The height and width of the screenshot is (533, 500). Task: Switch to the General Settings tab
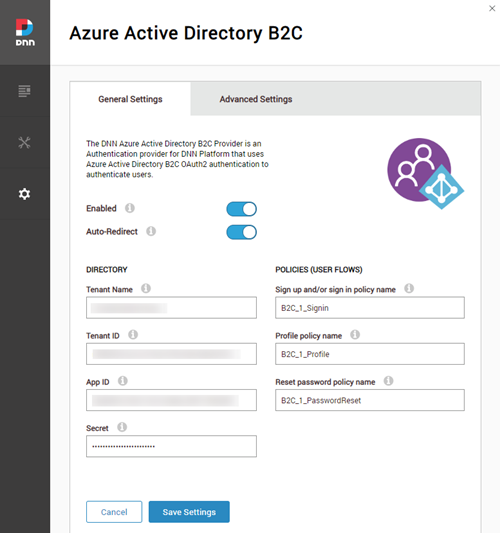tap(131, 99)
